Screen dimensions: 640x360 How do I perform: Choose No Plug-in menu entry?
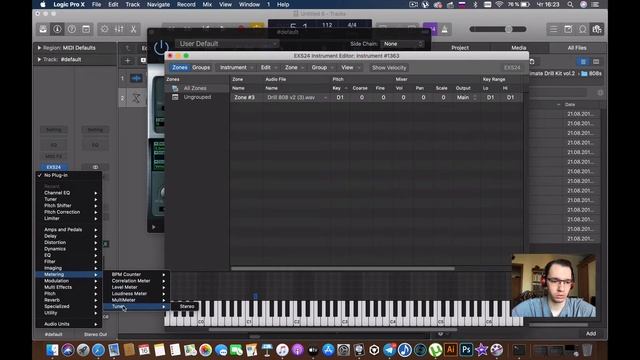69,175
